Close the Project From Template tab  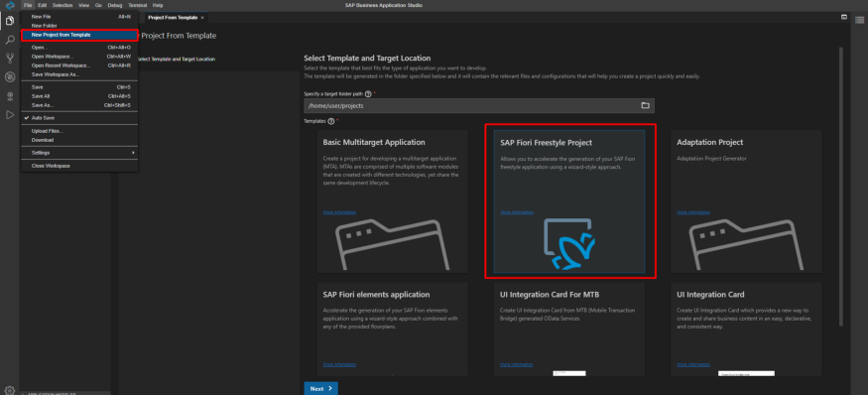(x=202, y=18)
